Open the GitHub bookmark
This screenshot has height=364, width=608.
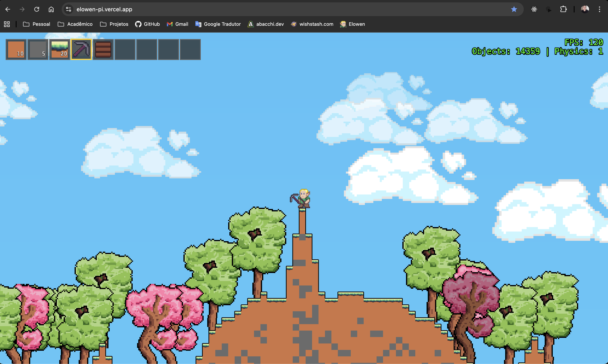(x=147, y=24)
